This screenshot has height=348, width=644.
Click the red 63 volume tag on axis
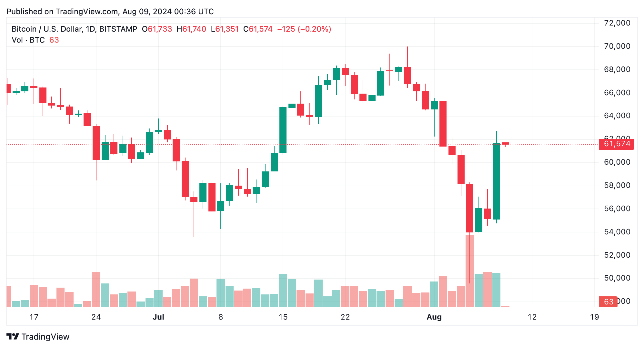point(608,302)
